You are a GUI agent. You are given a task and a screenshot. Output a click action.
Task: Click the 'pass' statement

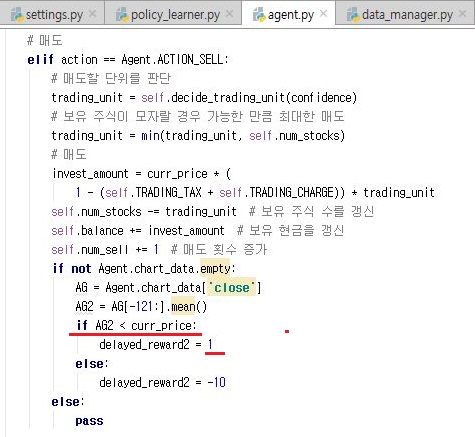89,421
